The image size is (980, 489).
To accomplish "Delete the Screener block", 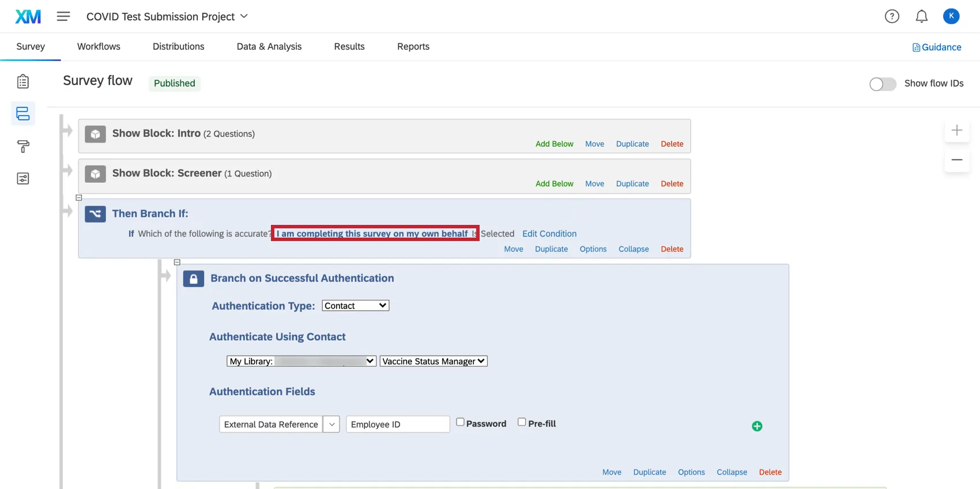I will 672,184.
